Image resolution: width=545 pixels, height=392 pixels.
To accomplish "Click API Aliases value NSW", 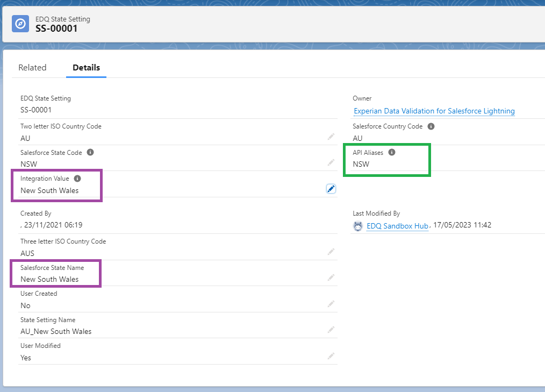I will click(361, 164).
